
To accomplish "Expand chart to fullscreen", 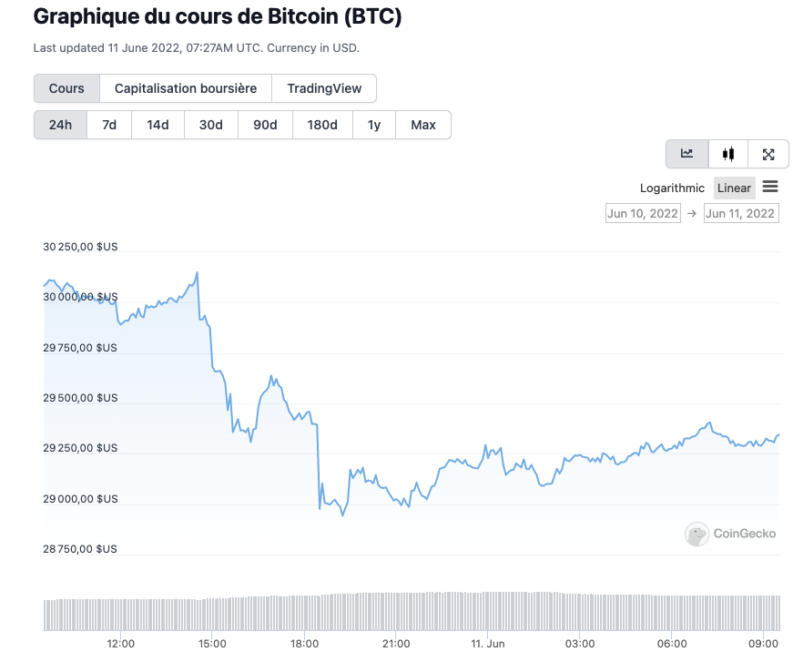I will 768,154.
